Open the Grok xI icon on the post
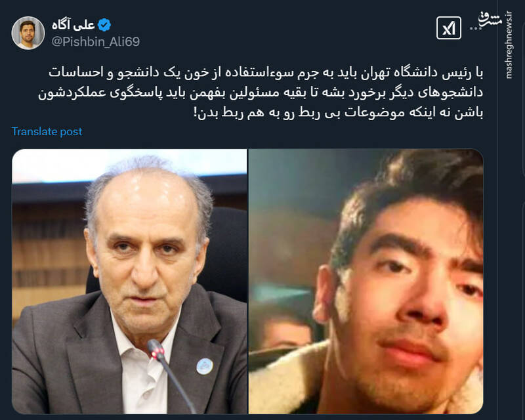Viewport: 525px width, 420px height. (449, 28)
